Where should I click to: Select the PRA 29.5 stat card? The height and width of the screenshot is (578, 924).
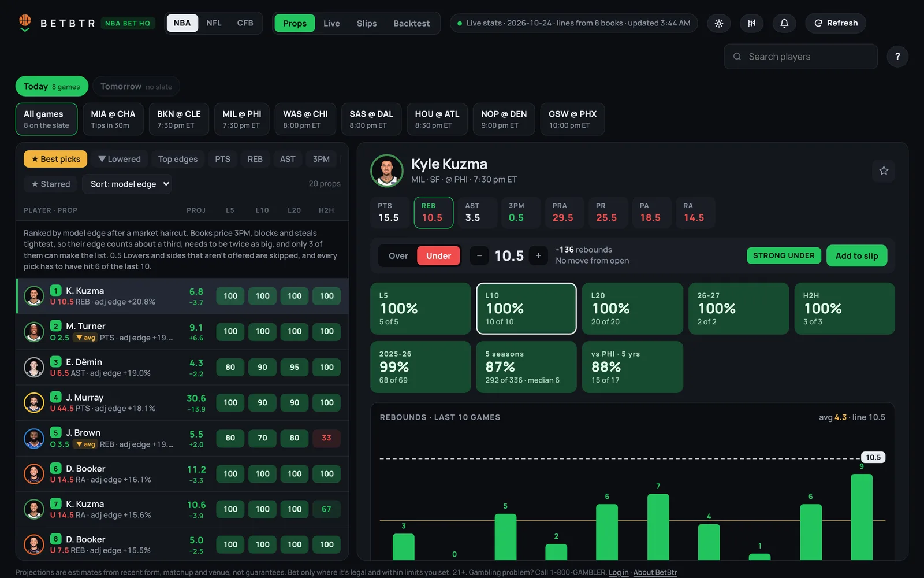point(564,212)
